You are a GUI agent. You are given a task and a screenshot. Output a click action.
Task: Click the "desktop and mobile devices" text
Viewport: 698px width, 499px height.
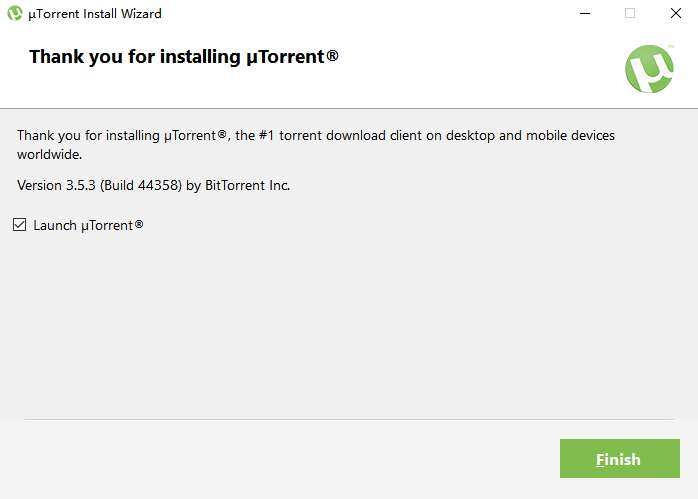tap(557, 135)
